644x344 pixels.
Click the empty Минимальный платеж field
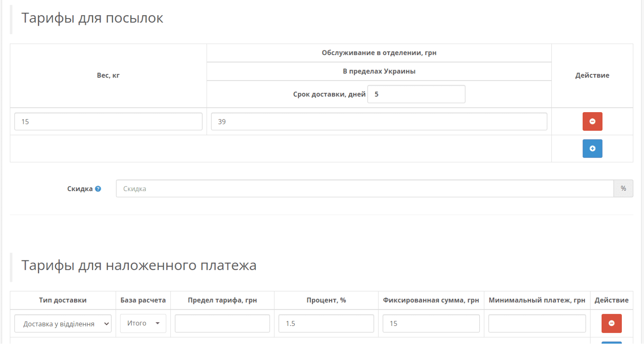coord(537,323)
